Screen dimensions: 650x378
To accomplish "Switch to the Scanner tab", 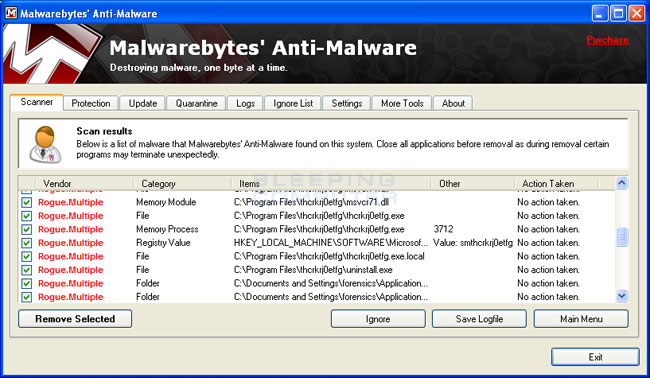I will (36, 102).
